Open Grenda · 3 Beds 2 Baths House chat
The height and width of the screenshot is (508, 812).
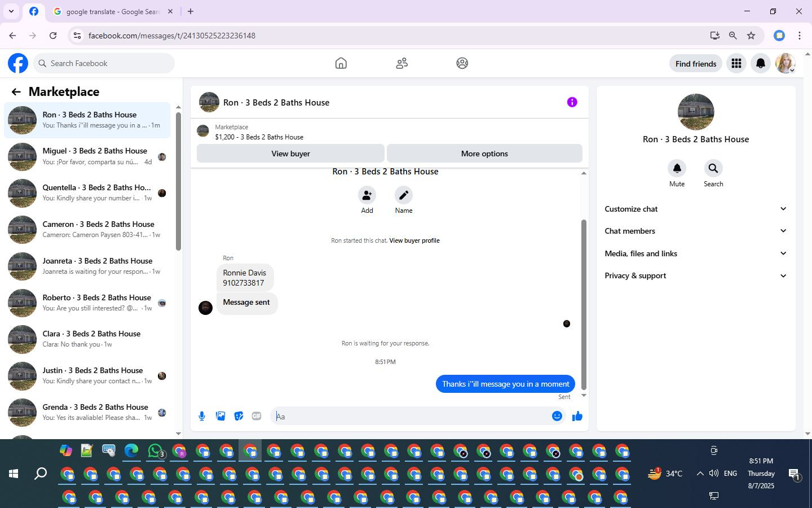coord(87,412)
